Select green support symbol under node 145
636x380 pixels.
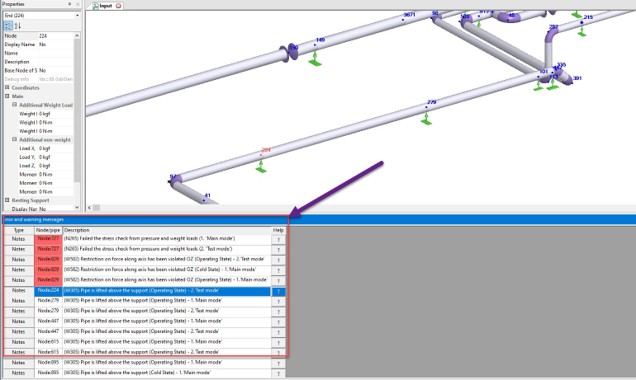(315, 59)
